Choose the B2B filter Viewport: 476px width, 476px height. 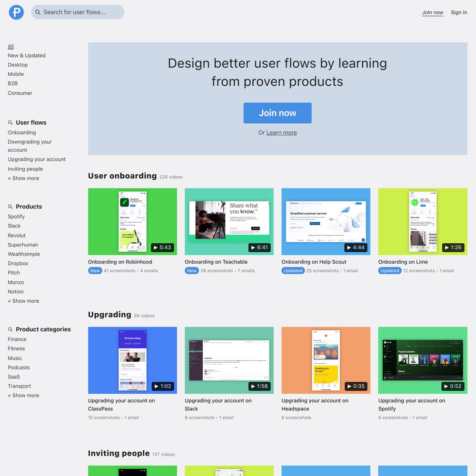coord(13,83)
